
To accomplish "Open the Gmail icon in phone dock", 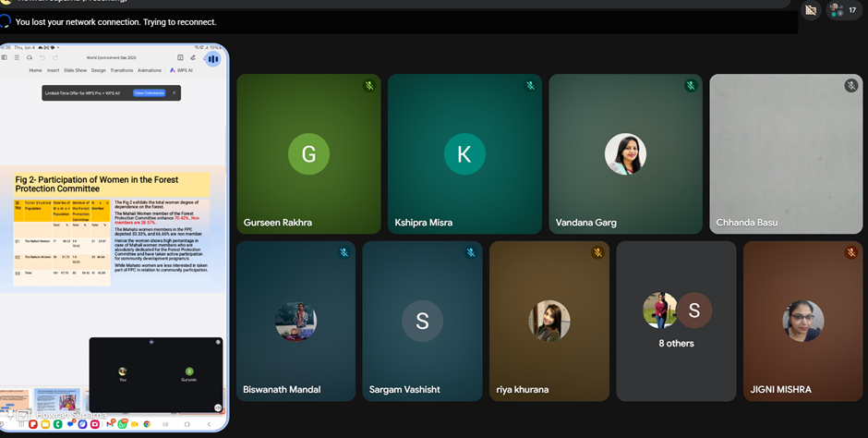I will click(111, 423).
